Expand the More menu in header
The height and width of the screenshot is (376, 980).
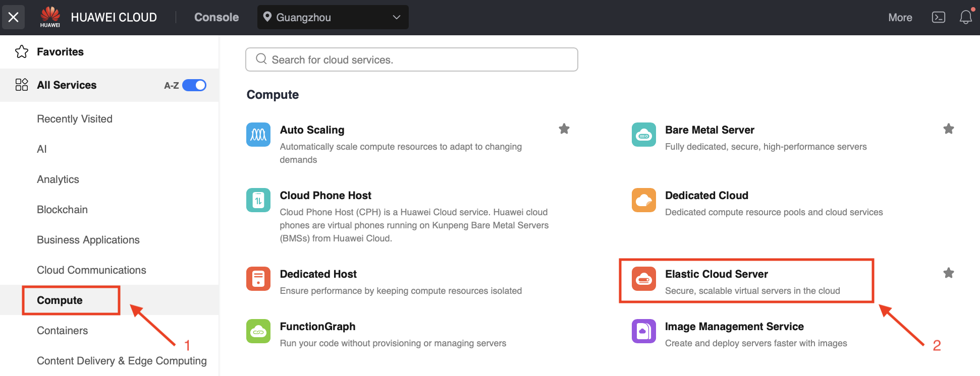[900, 18]
